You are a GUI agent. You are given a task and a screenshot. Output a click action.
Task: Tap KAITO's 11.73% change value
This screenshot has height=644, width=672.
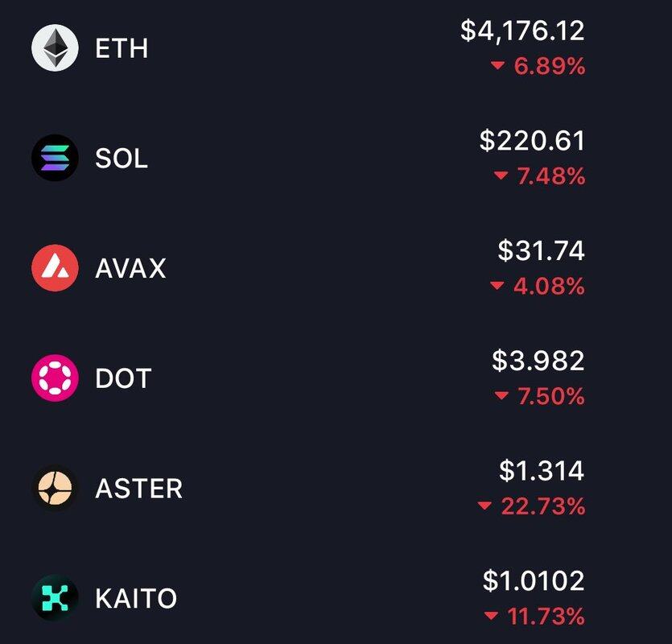coord(546,616)
